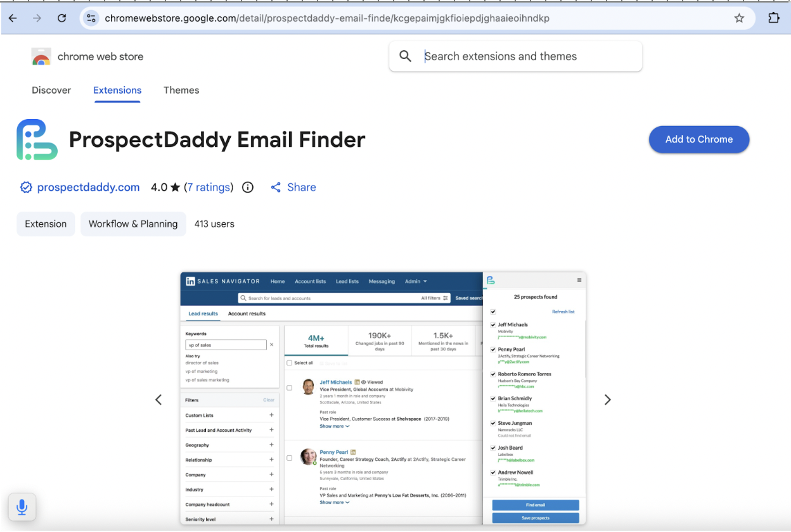This screenshot has height=532, width=791.
Task: Show previous screenshot with left chevron
Action: click(158, 400)
